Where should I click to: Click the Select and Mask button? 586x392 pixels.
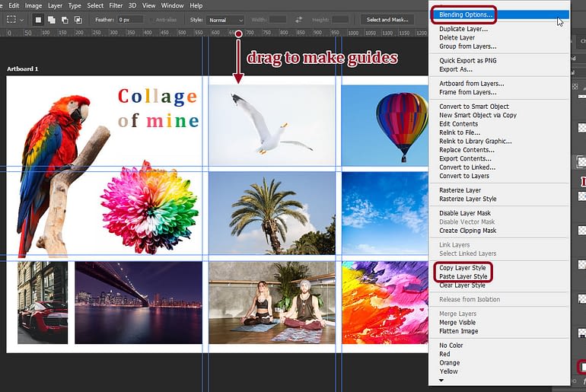click(387, 20)
